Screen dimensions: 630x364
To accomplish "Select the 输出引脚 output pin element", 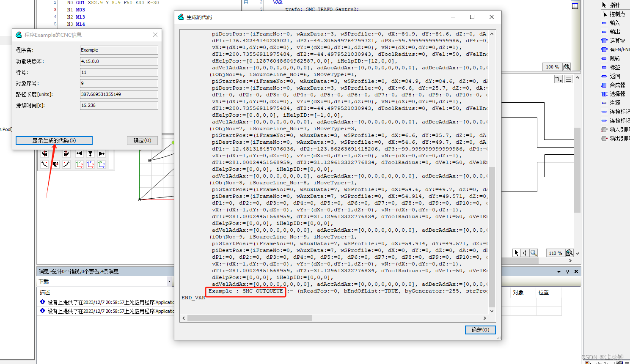I will click(x=615, y=138).
